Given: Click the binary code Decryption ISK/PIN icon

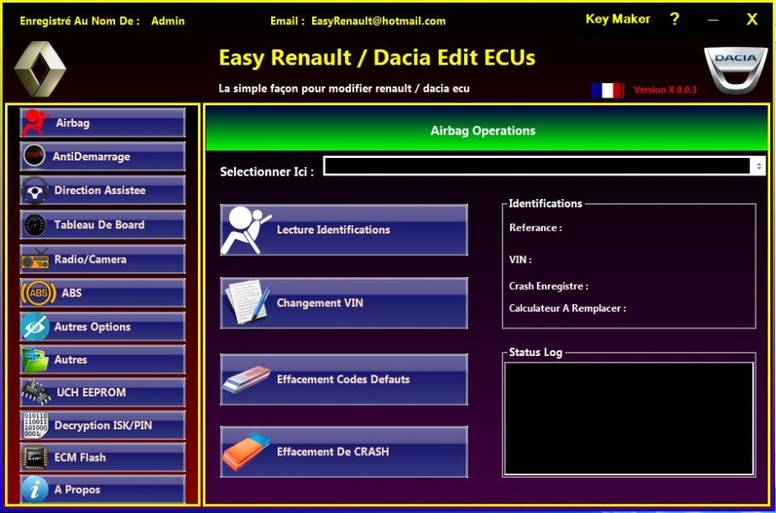Looking at the screenshot, I should pyautogui.click(x=35, y=425).
